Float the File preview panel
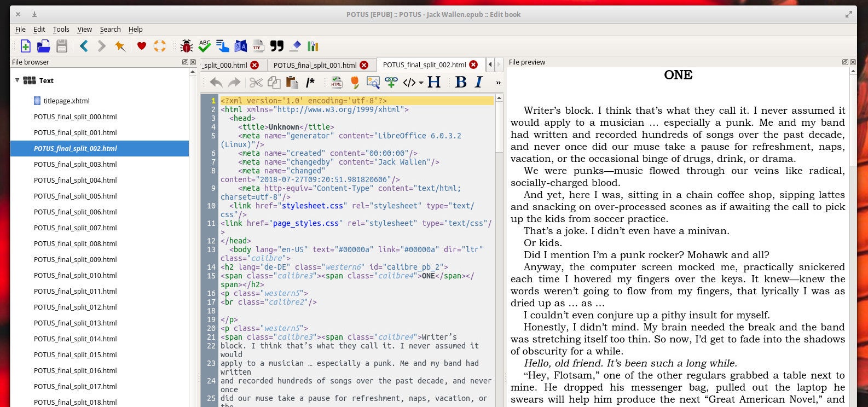868x407 pixels. (845, 62)
